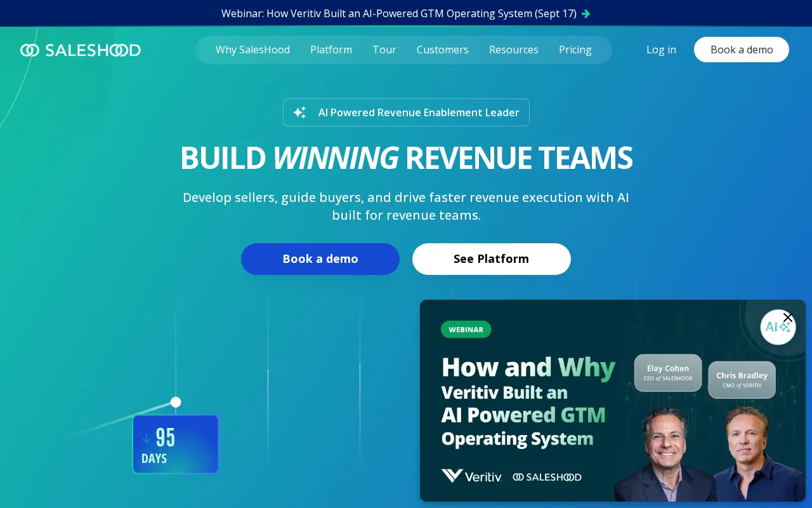Click the blue Book a demo hero button
This screenshot has width=812, height=508.
320,259
